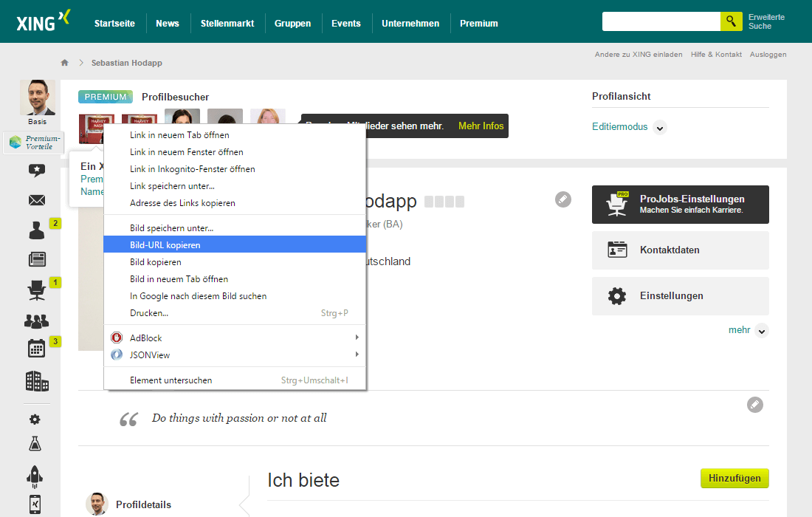Viewport: 812px width, 517px height.
Task: Click the rocket icon in sidebar
Action: click(x=35, y=476)
